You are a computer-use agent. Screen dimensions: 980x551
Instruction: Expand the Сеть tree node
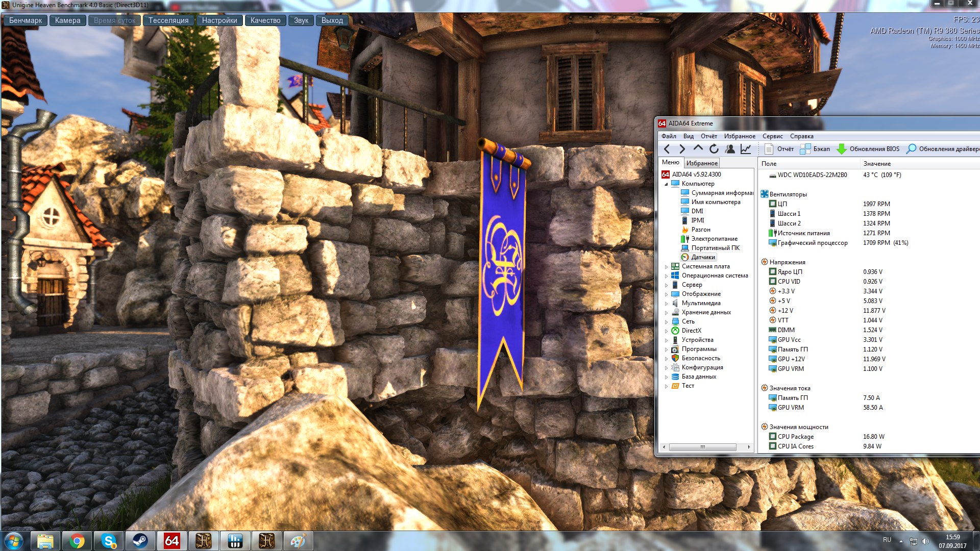[x=666, y=322]
